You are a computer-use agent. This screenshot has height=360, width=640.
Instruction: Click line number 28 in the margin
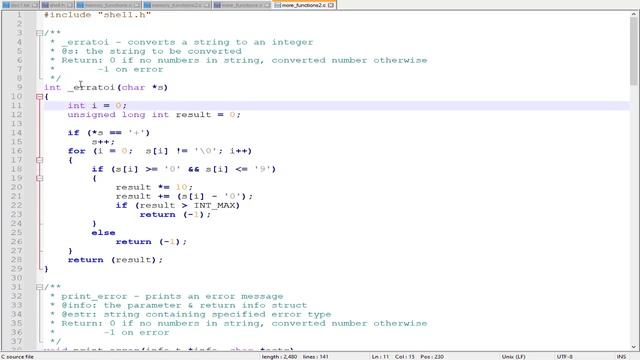[x=16, y=260]
